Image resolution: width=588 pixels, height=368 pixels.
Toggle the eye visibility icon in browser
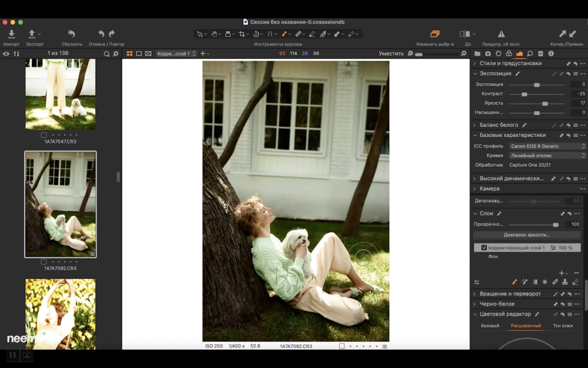pyautogui.click(x=6, y=54)
